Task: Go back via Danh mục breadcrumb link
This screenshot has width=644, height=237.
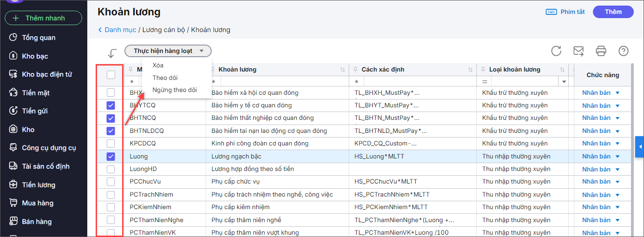Action: (x=120, y=30)
